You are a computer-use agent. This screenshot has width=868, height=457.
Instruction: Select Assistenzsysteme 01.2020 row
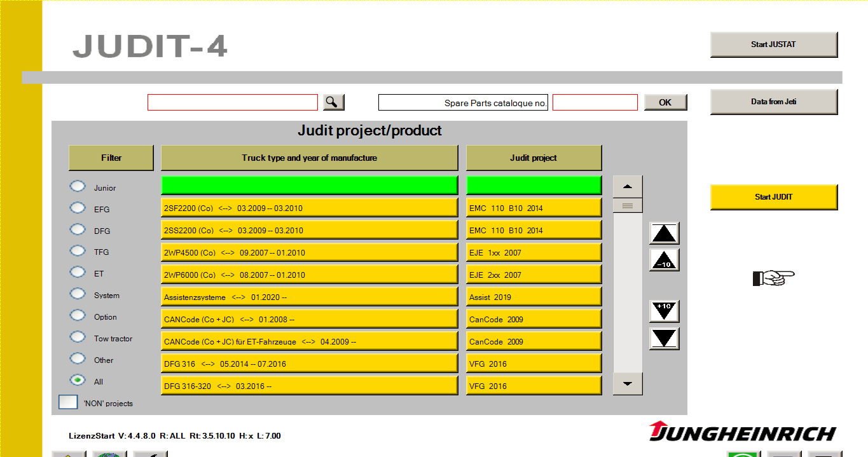click(309, 297)
